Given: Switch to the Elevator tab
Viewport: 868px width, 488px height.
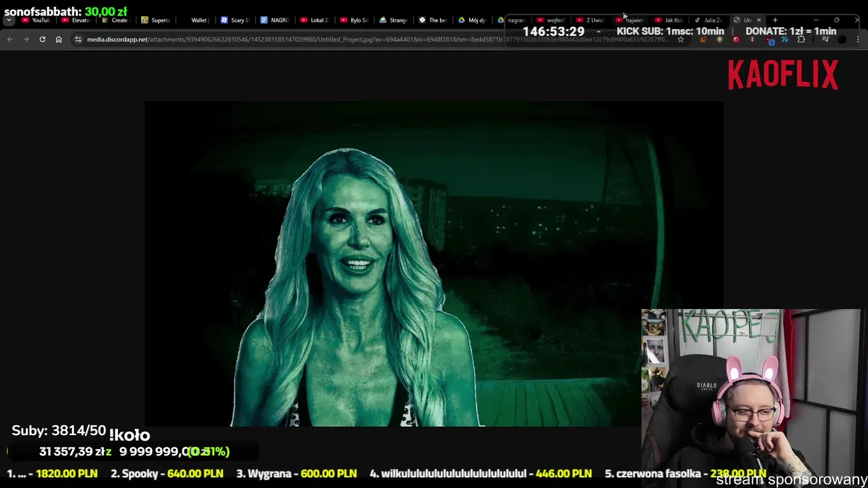Looking at the screenshot, I should pyautogui.click(x=75, y=20).
